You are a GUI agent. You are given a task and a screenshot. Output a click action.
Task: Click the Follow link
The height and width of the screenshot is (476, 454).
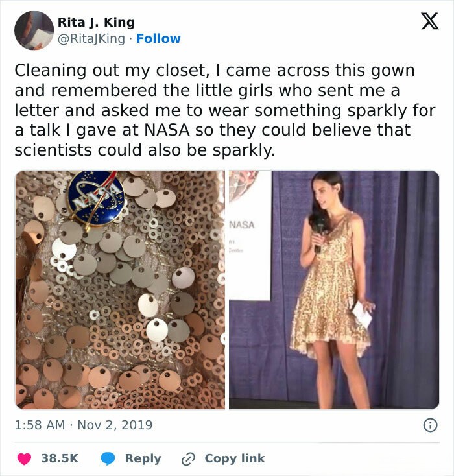[158, 38]
